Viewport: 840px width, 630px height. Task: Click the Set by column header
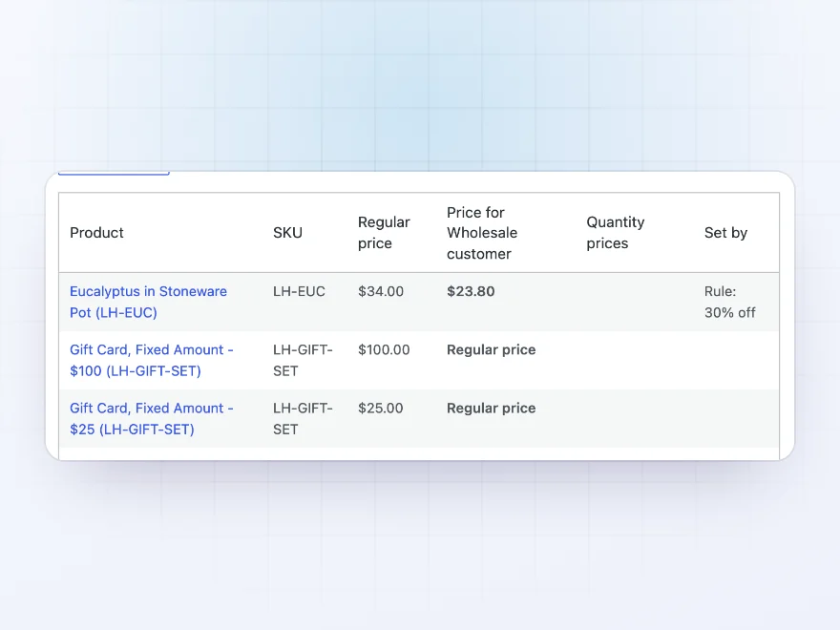click(725, 233)
